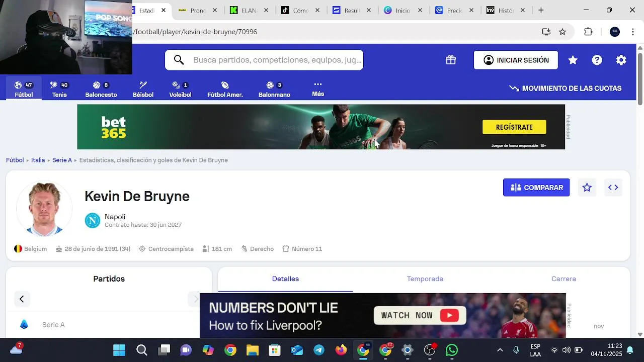Go to Fútbol breadcrumb link
The height and width of the screenshot is (362, 644).
pos(15,160)
